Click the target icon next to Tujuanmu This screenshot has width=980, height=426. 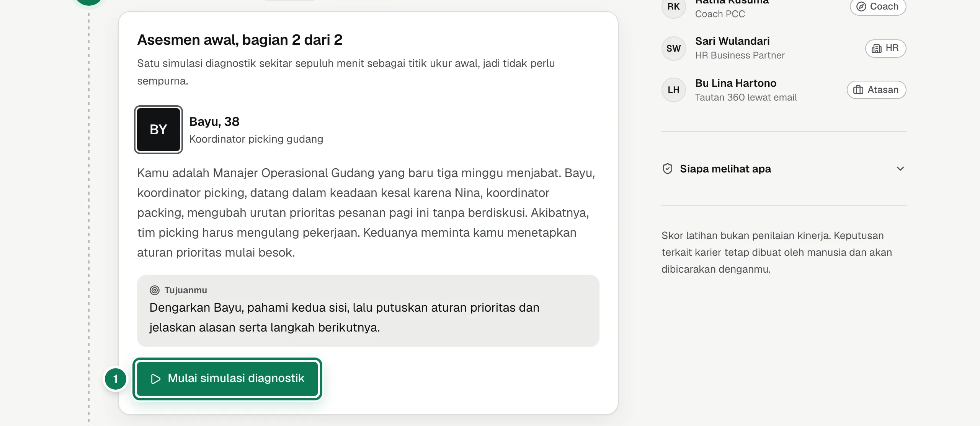pos(155,290)
